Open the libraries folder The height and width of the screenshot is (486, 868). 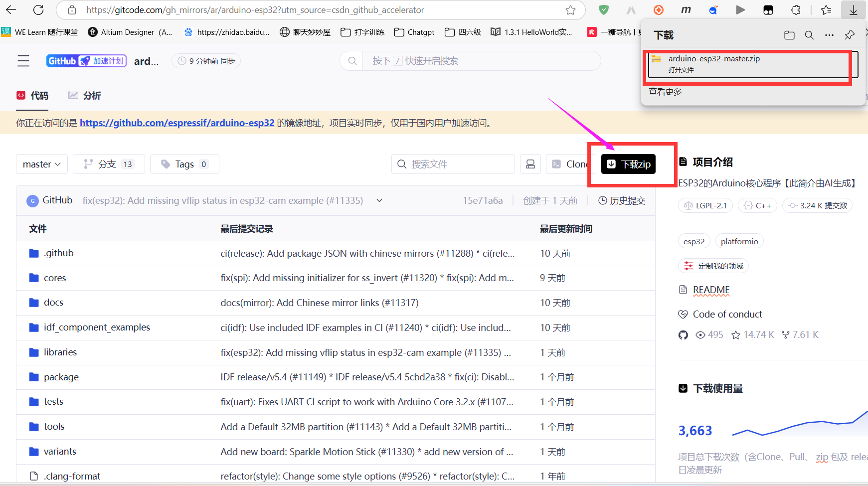(x=60, y=352)
